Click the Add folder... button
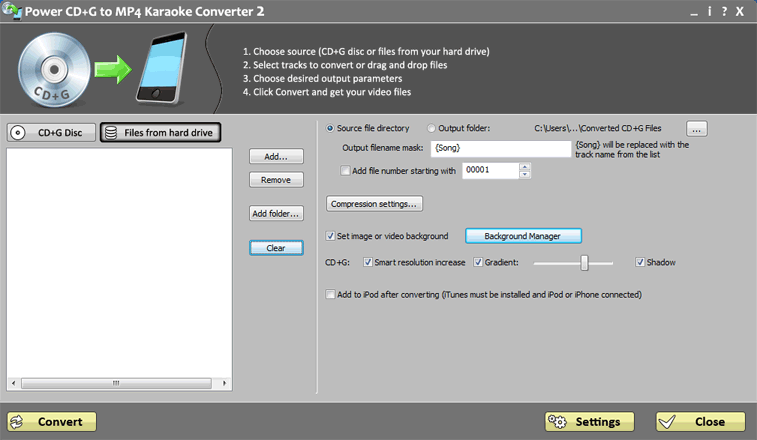757x440 pixels. pos(276,213)
